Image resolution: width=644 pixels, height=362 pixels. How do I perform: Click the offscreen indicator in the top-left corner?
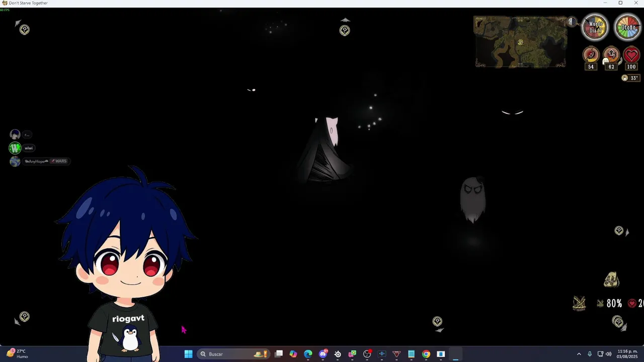coord(24,29)
